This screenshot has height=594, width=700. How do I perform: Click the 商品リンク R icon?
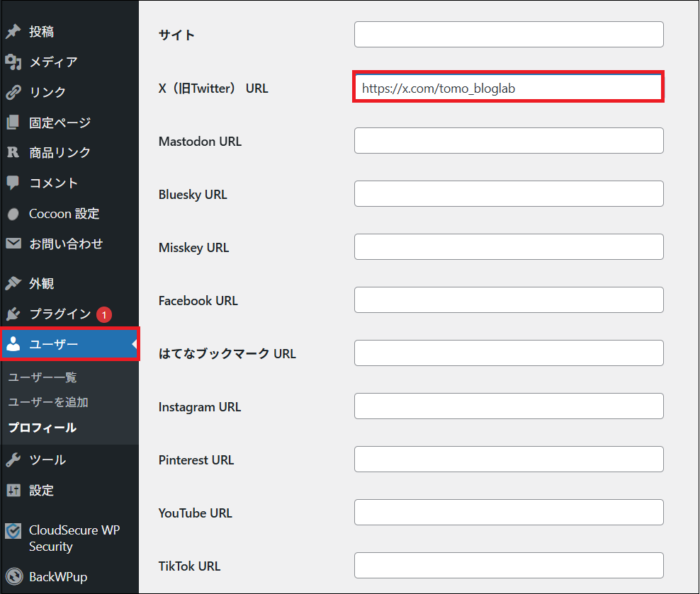click(13, 152)
